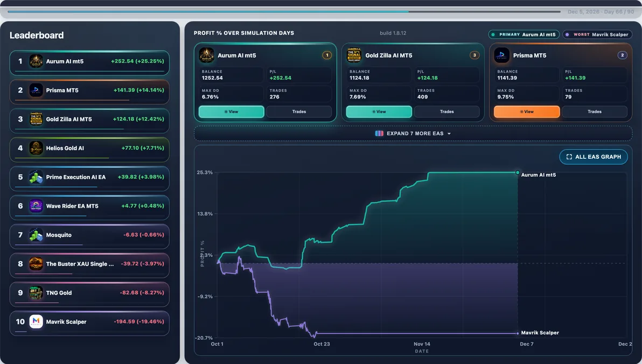Click Mavrik Scalper's -194.59 (-19.46%) value
Image resolution: width=642 pixels, height=364 pixels.
pos(139,322)
